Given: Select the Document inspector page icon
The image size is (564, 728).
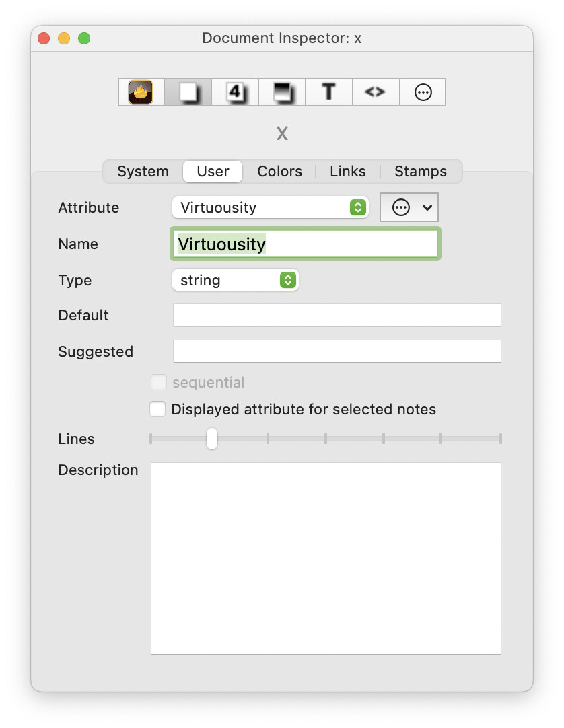Looking at the screenshot, I should click(x=188, y=92).
